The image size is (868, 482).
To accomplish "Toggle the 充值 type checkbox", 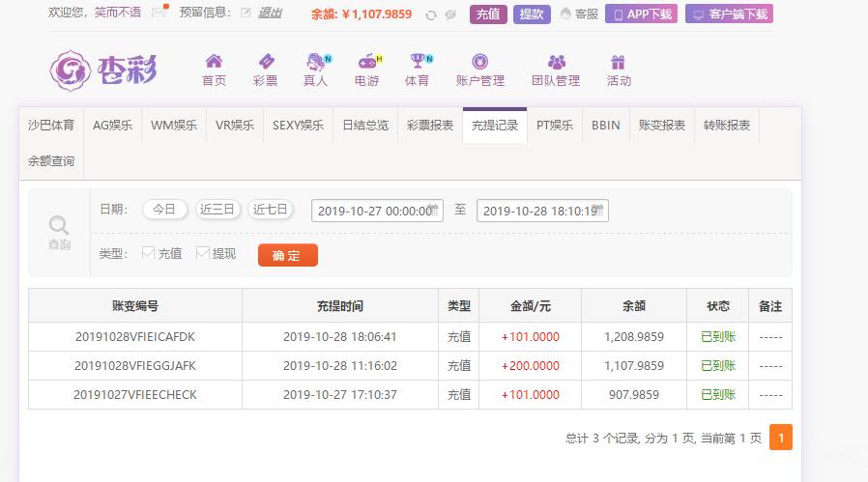I will [148, 253].
